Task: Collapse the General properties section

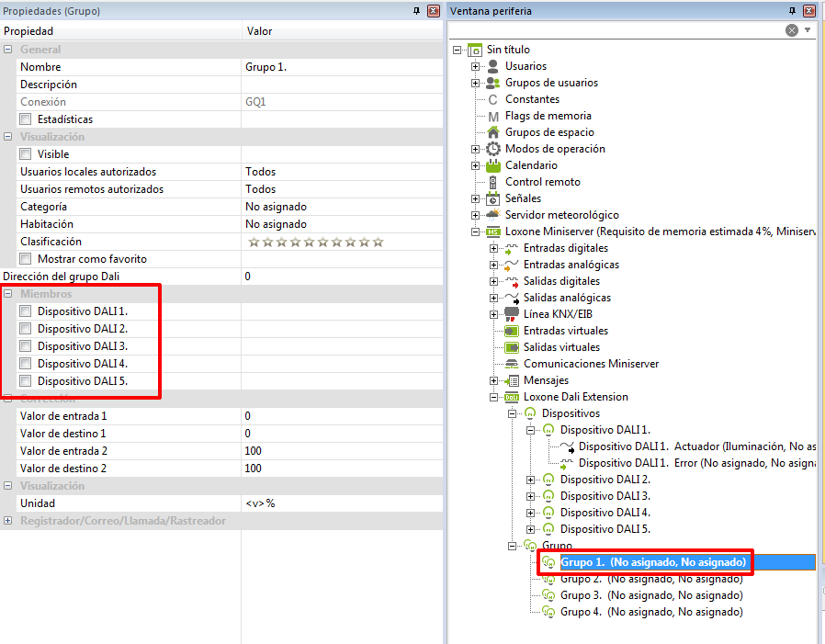Action: tap(8, 50)
